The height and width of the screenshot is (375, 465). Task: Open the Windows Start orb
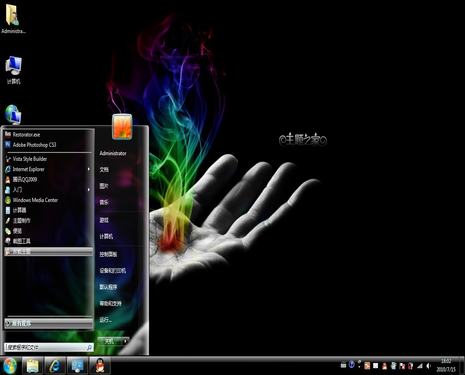10,366
